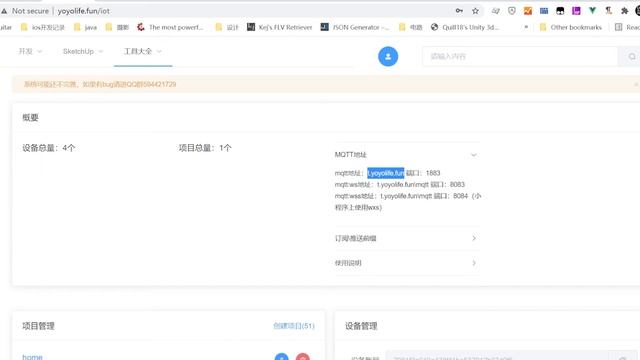This screenshot has width=640, height=360.
Task: Show the hidden bookmarks overflow chevron
Action: [526, 27]
